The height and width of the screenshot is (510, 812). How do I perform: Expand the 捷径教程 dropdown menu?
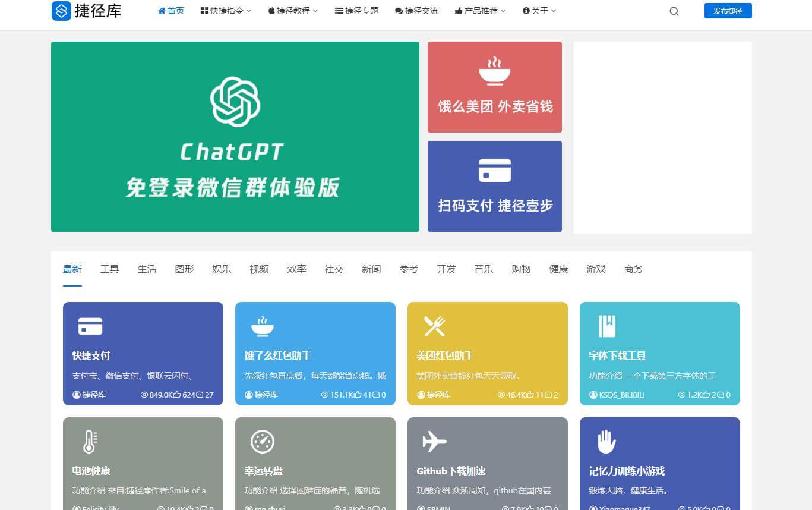point(293,11)
